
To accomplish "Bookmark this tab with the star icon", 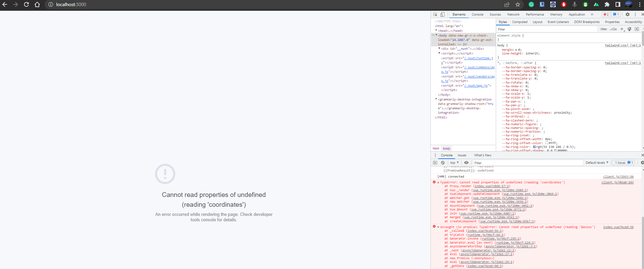I will tap(518, 4).
